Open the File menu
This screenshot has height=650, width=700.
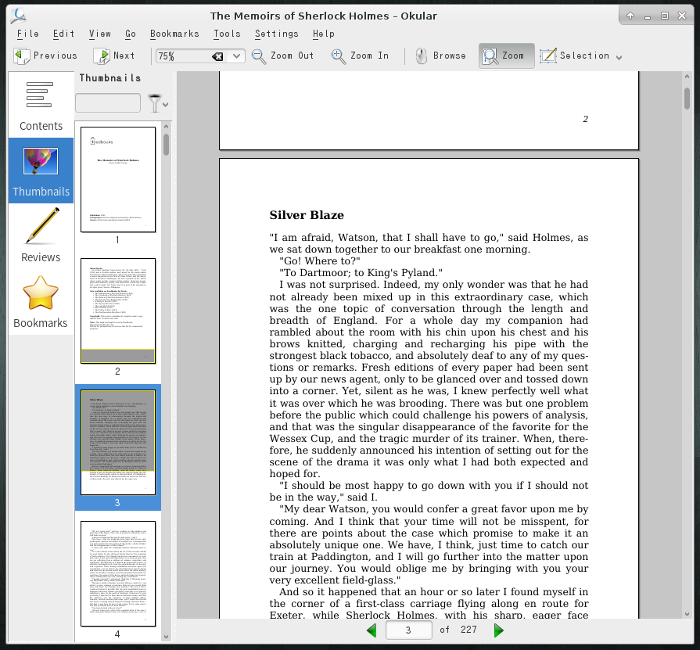(x=28, y=34)
